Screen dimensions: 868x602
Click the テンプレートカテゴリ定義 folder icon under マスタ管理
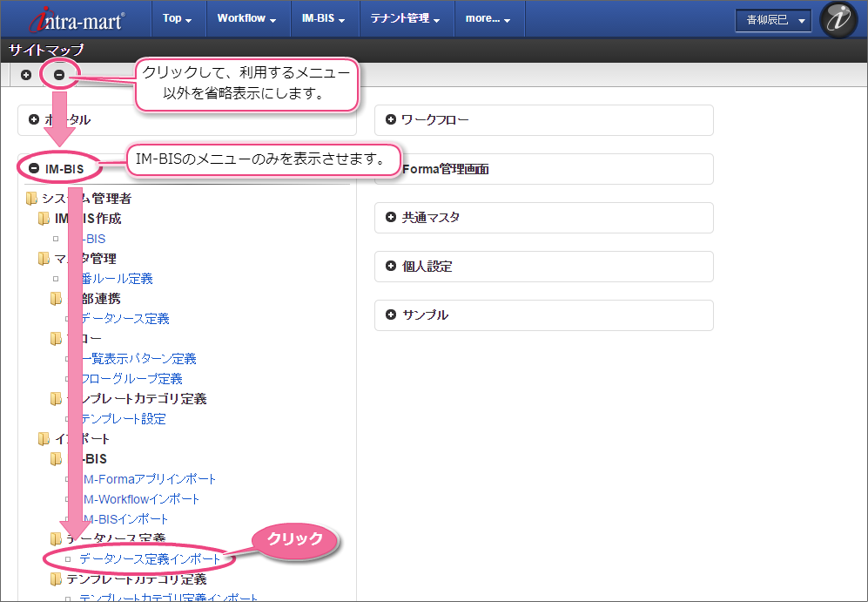(56, 398)
